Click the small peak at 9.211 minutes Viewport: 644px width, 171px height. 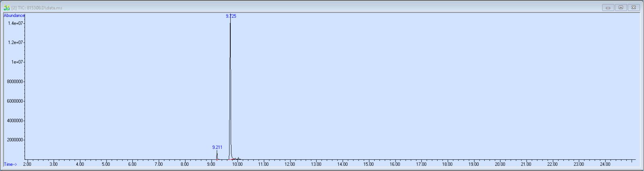click(x=217, y=155)
